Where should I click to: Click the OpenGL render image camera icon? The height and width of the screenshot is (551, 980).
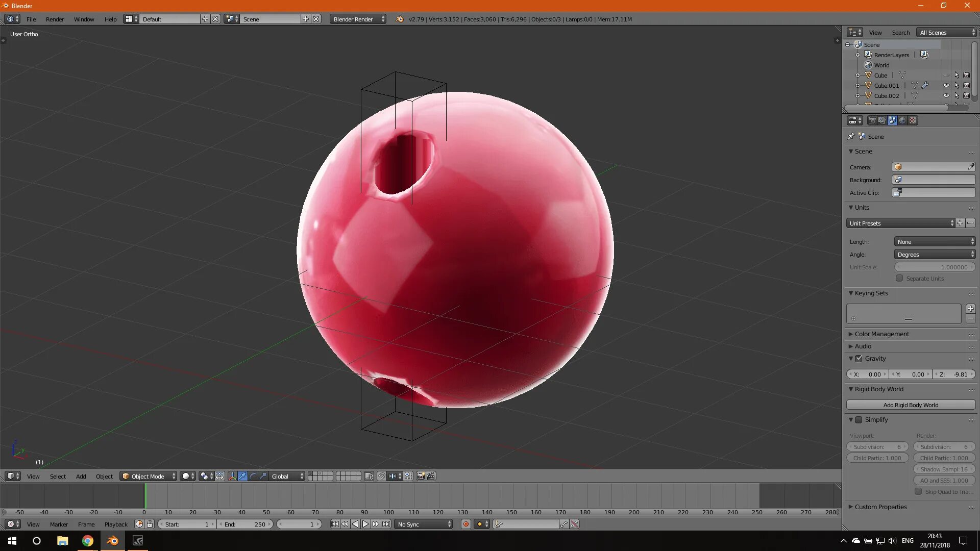(x=421, y=476)
